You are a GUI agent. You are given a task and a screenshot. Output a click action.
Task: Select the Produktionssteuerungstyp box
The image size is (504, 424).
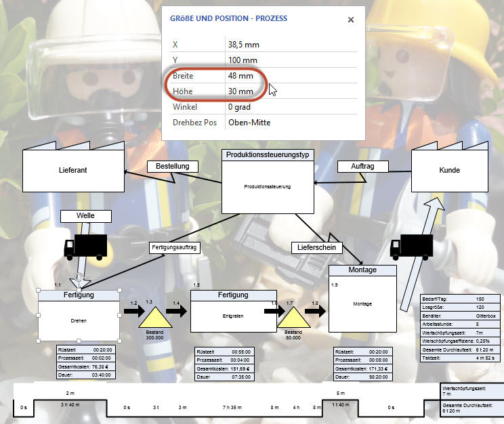[268, 182]
